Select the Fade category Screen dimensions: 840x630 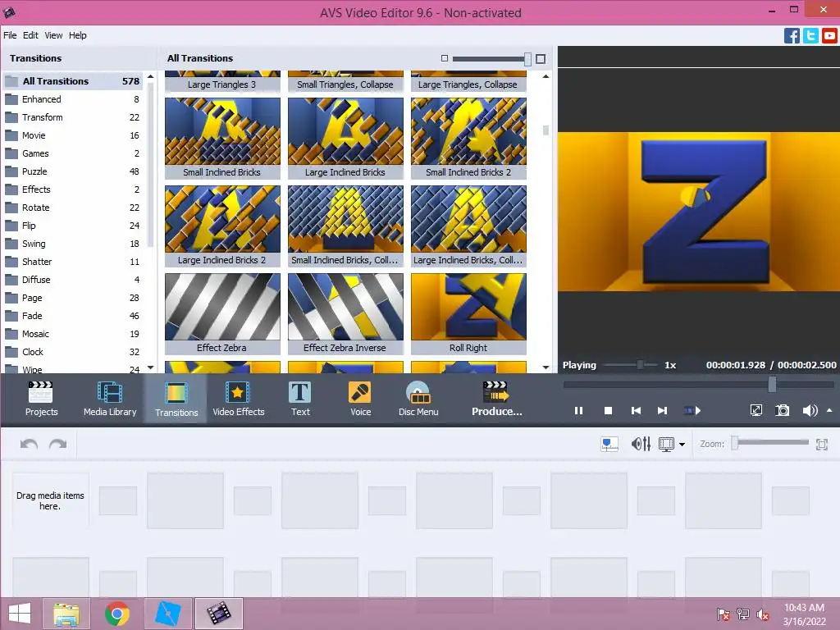(x=73, y=316)
